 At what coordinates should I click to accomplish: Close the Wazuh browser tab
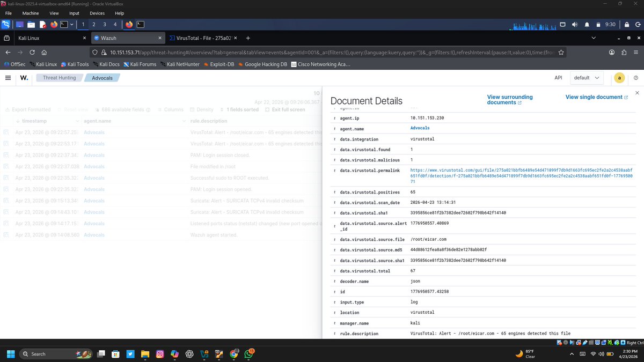click(x=160, y=38)
